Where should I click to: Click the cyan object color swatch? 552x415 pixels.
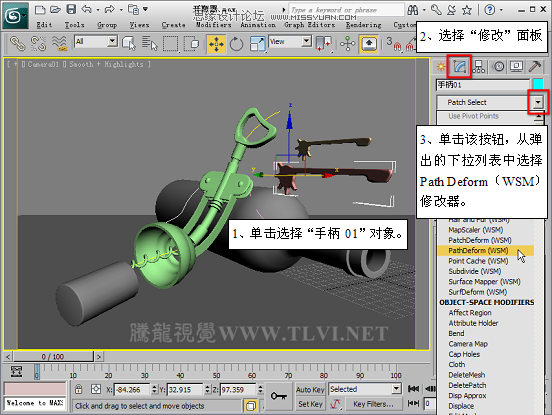[538, 84]
